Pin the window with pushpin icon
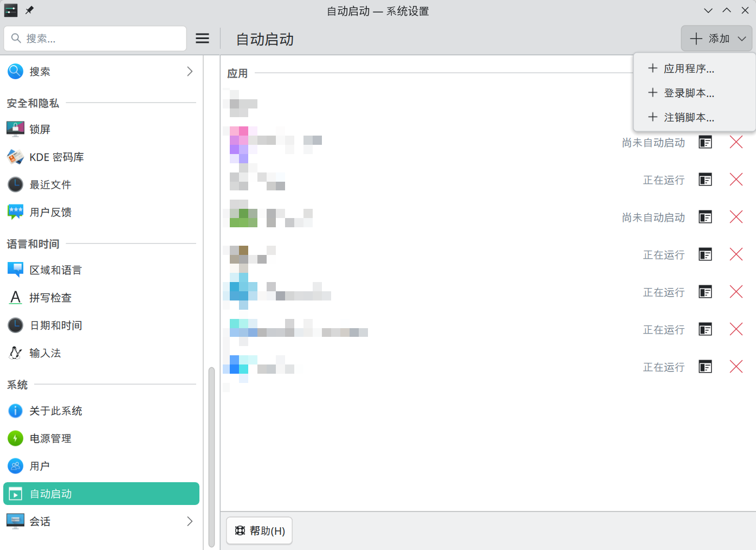 (29, 10)
